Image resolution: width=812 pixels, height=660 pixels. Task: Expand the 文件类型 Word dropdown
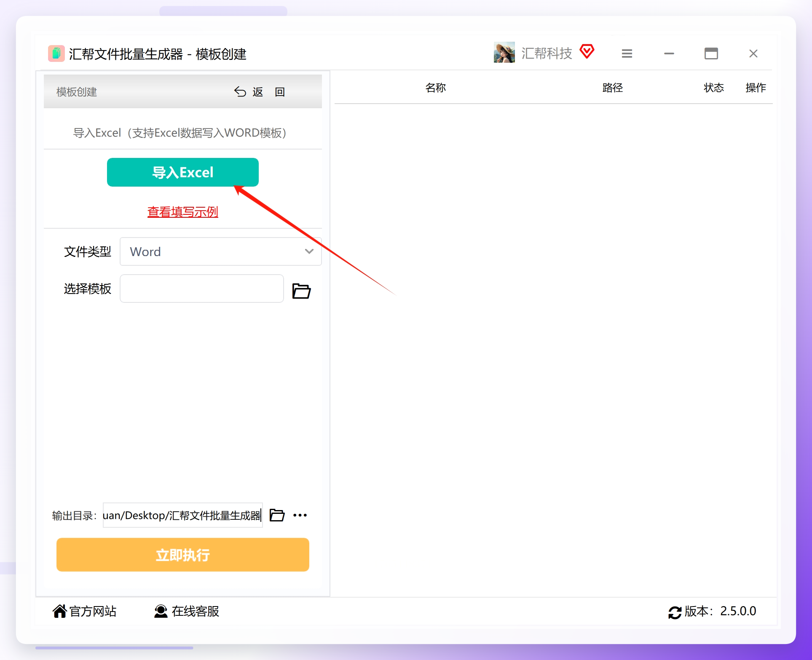point(220,251)
